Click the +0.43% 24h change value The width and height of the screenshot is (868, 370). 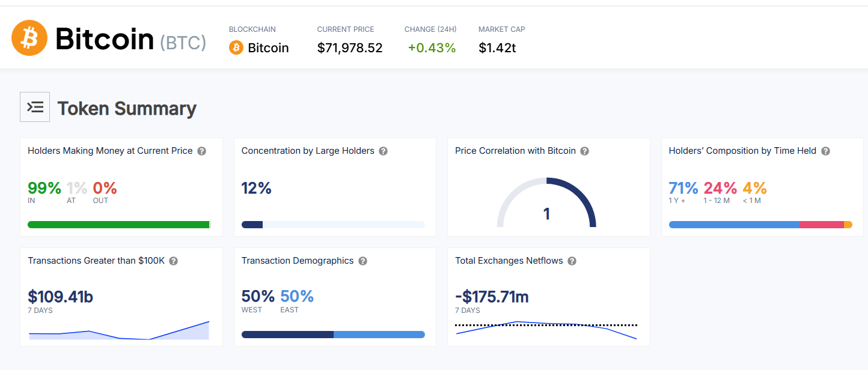432,48
